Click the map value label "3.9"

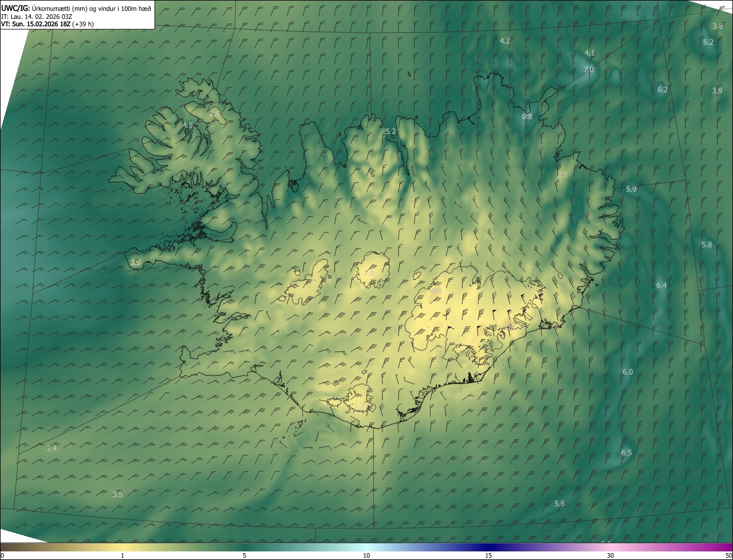tap(717, 90)
